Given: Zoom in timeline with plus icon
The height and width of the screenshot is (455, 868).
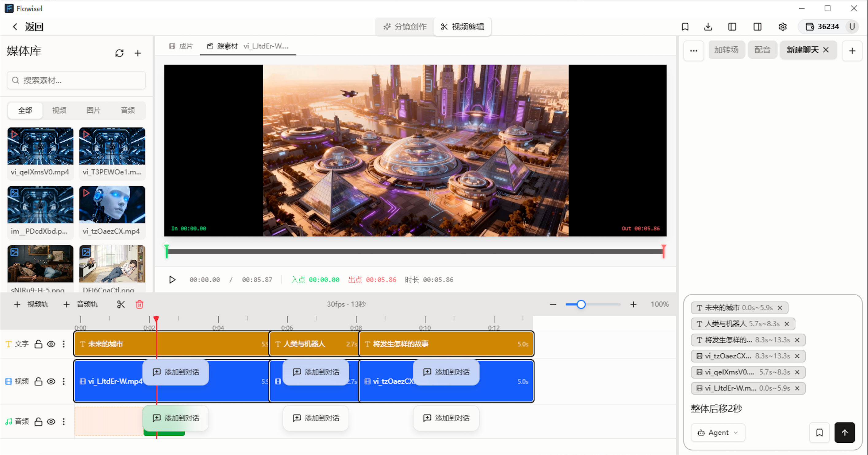Looking at the screenshot, I should (x=633, y=304).
